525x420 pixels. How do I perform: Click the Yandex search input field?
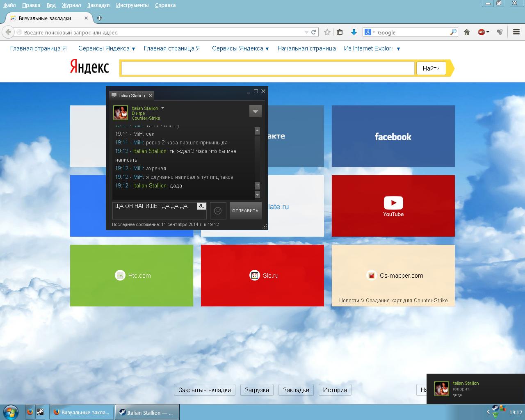point(268,68)
